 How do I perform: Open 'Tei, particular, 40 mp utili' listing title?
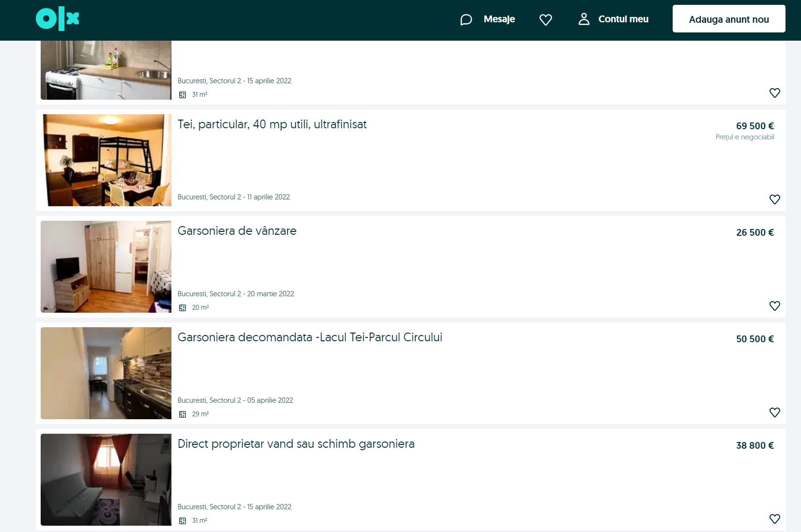pos(272,124)
